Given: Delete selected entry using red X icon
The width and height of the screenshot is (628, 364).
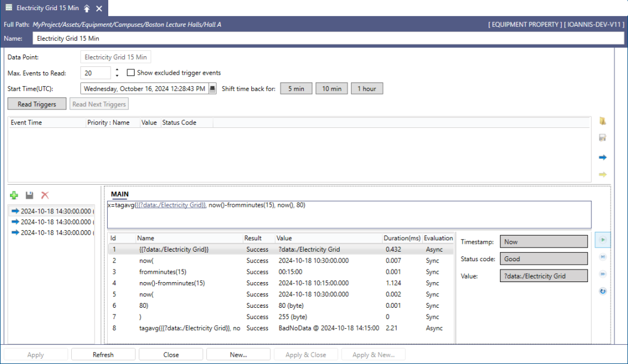Looking at the screenshot, I should (x=44, y=195).
